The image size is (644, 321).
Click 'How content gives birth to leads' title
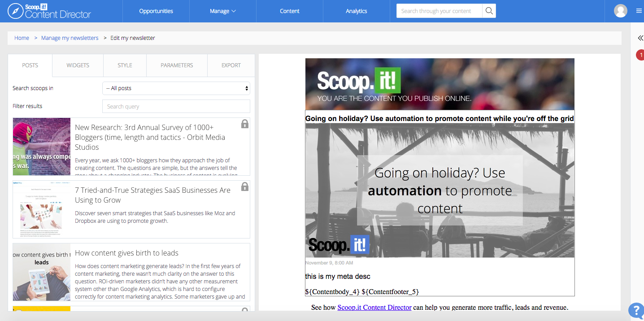pos(126,253)
